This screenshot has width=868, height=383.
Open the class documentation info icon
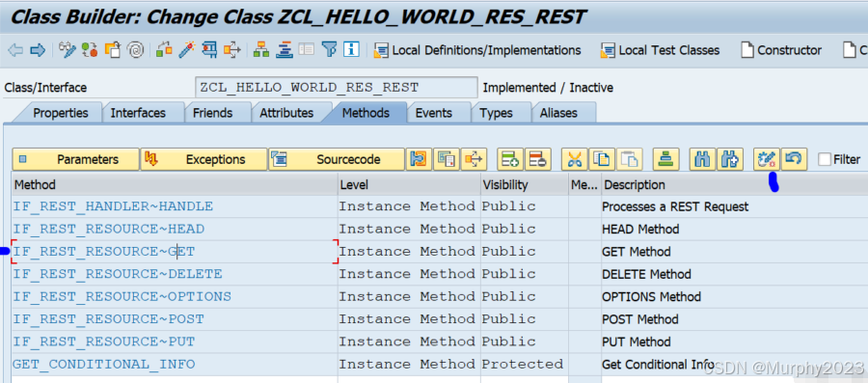[351, 50]
